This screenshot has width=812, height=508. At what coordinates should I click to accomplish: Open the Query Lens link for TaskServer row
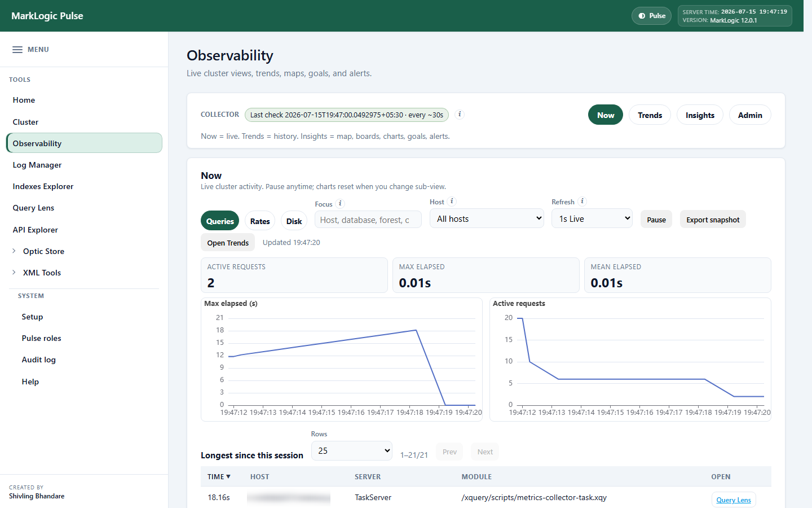[x=734, y=500]
